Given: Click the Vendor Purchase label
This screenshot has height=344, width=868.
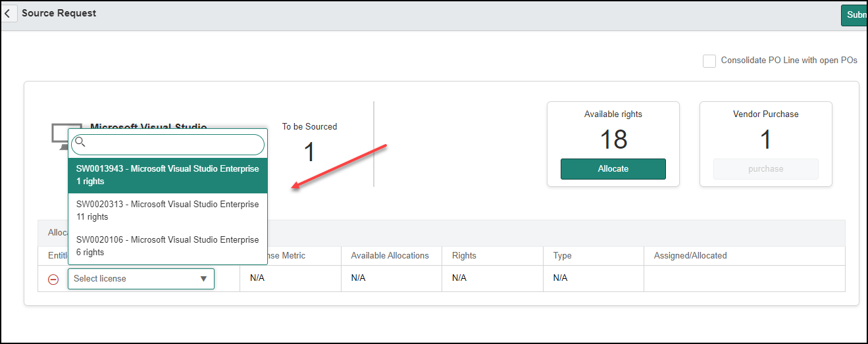Looking at the screenshot, I should tap(766, 114).
